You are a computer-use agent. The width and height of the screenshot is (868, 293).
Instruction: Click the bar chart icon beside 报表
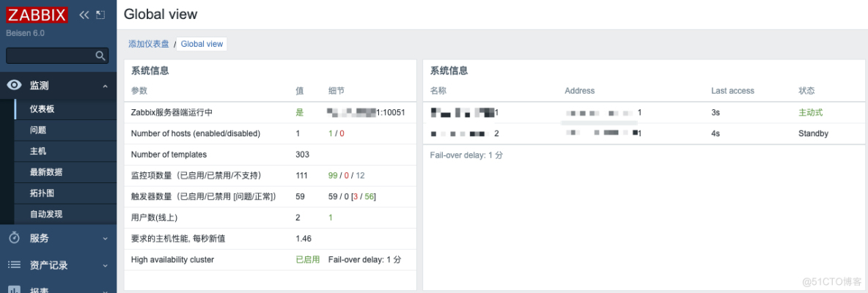[x=15, y=289]
